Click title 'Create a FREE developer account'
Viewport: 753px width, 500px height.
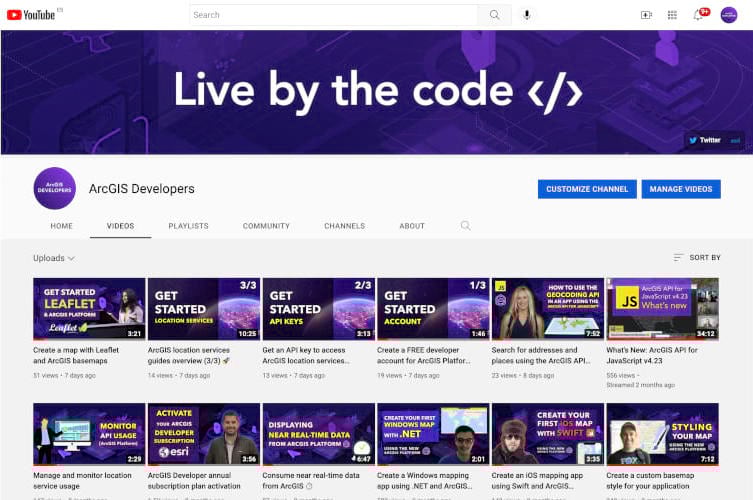coord(424,355)
